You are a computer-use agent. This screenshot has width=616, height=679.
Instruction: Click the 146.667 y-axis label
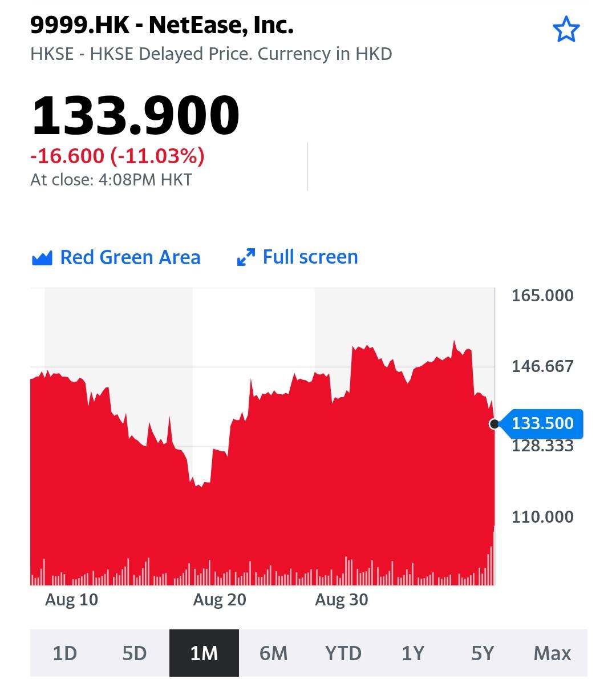click(x=542, y=367)
